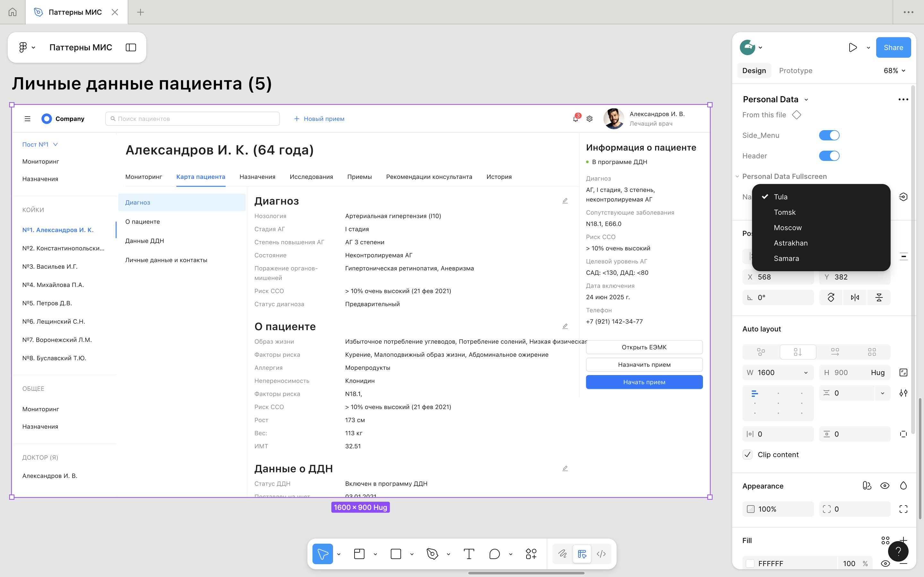The image size is (924, 577).
Task: Click the Present play icon
Action: click(x=852, y=47)
